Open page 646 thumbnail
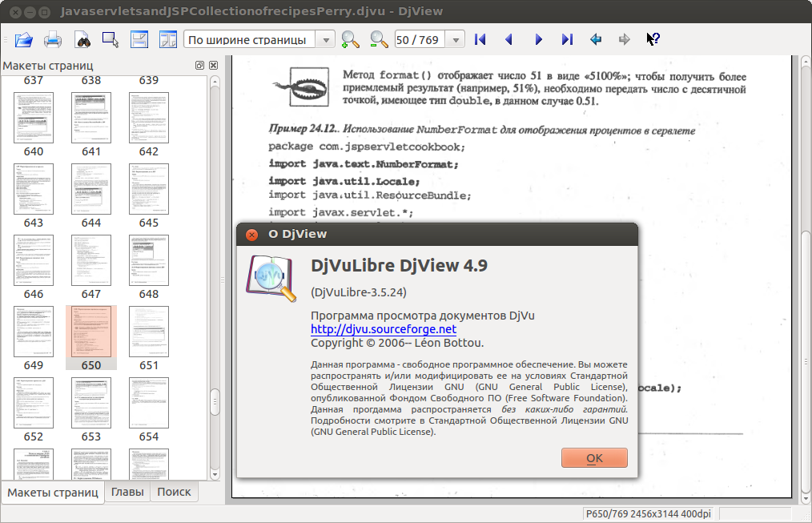The image size is (812, 523). (34, 260)
